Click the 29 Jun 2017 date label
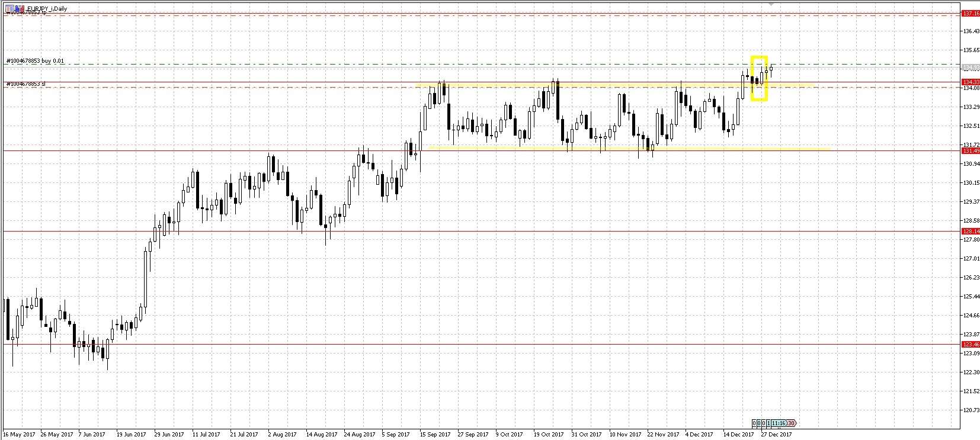 point(169,435)
